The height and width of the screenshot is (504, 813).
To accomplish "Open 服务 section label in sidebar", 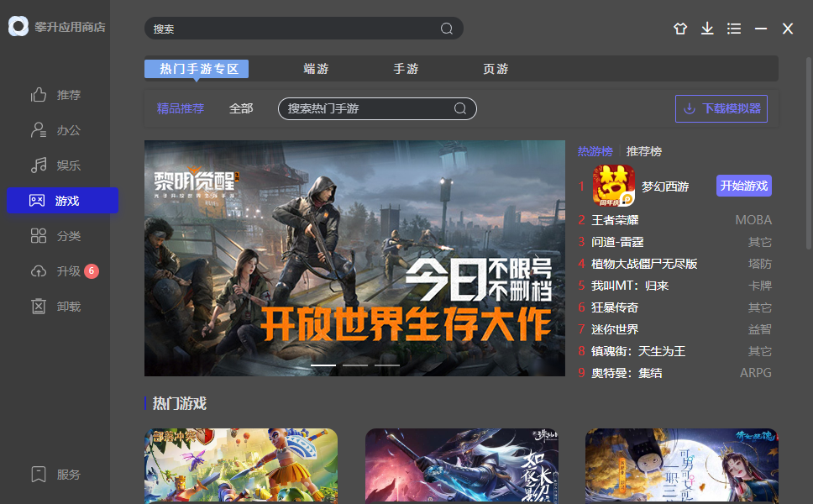I will pyautogui.click(x=68, y=475).
